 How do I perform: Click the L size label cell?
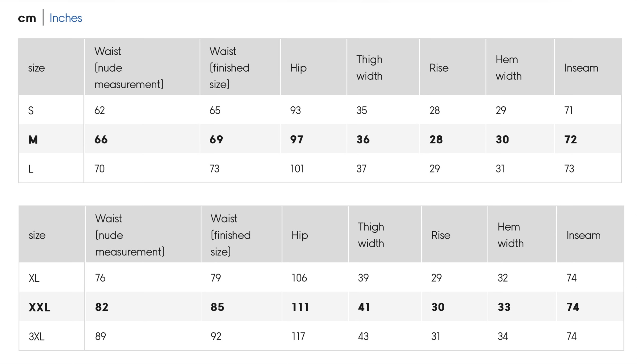[31, 169]
